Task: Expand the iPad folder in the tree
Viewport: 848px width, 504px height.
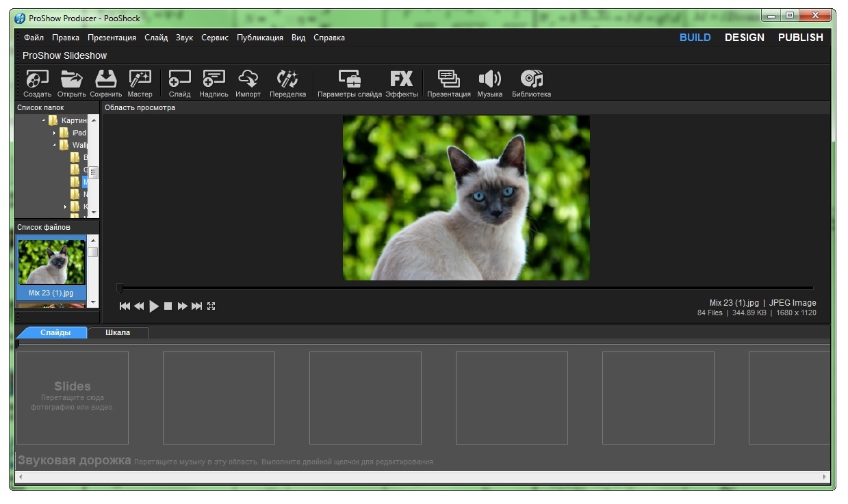Action: tap(55, 133)
